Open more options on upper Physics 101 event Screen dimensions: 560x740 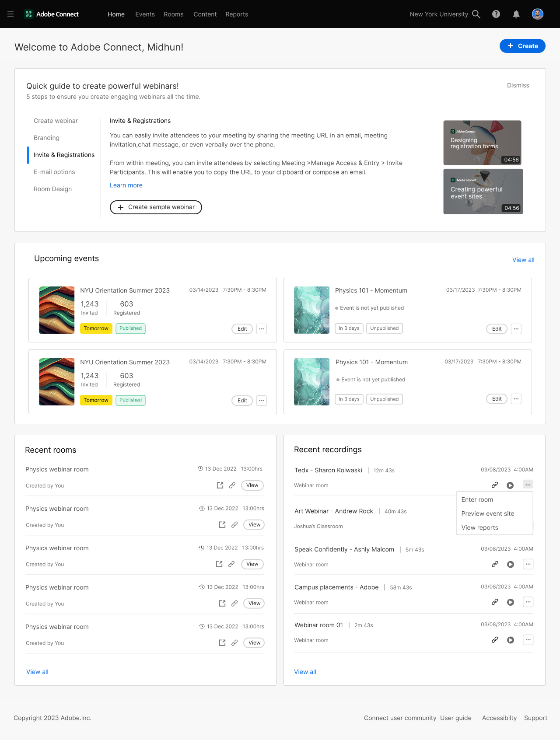[x=516, y=328]
